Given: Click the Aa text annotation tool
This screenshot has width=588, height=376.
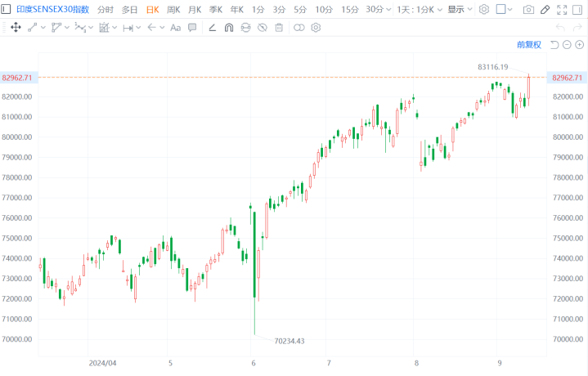Looking at the screenshot, I should click(x=175, y=27).
